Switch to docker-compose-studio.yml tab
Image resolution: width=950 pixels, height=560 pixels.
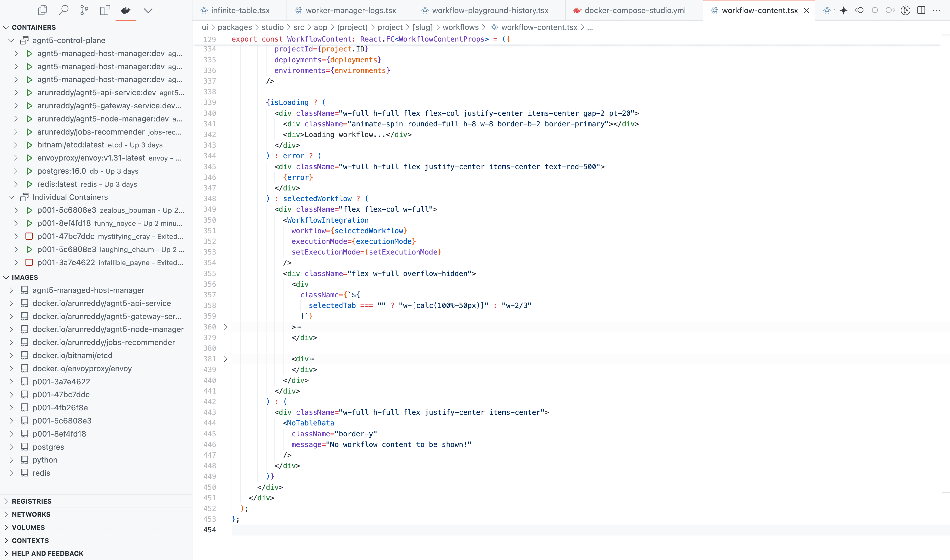pos(635,11)
